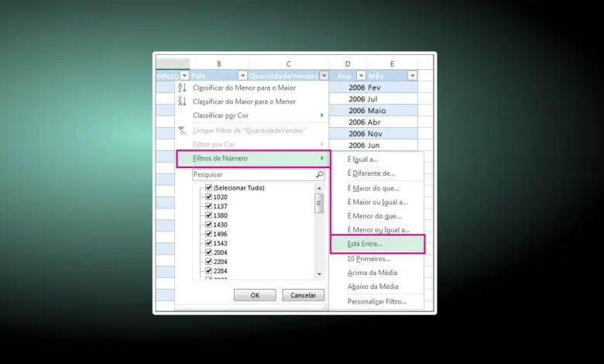Uncheck the 1496 value checkbox
Viewport: 604px width, 364px height.
209,234
